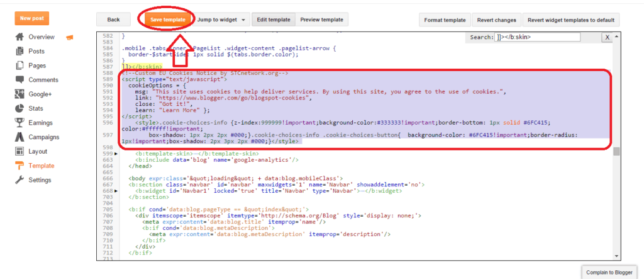Screen dimensions: 644x279
Task: Open the Google+ section
Action: (40, 94)
